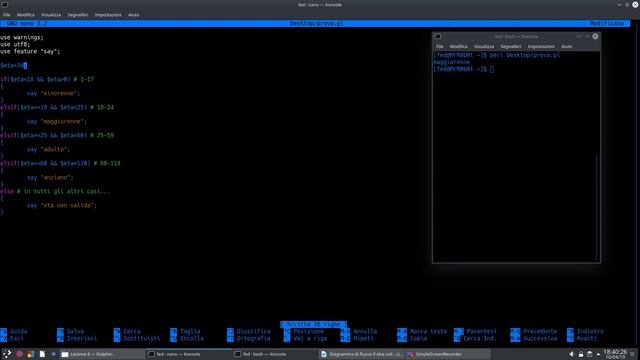Viewport: 640px width, 360px height.
Task: Click the elsif line with comment # 60-119
Action: (x=60, y=163)
